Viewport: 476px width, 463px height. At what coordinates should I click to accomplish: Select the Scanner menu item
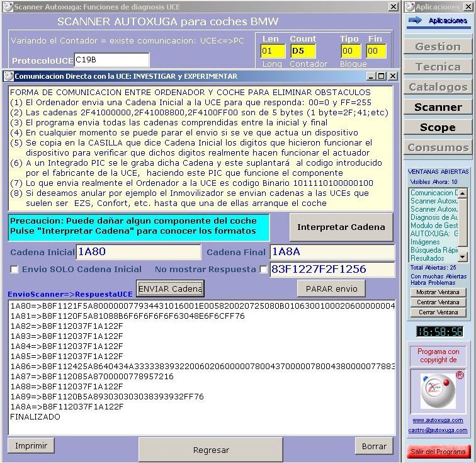(438, 107)
